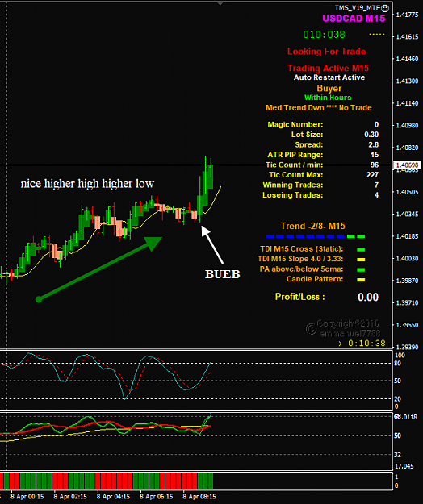Click the yellow dotted line beside 010:038
This screenshot has height=504, width=423.
pyautogui.click(x=377, y=35)
